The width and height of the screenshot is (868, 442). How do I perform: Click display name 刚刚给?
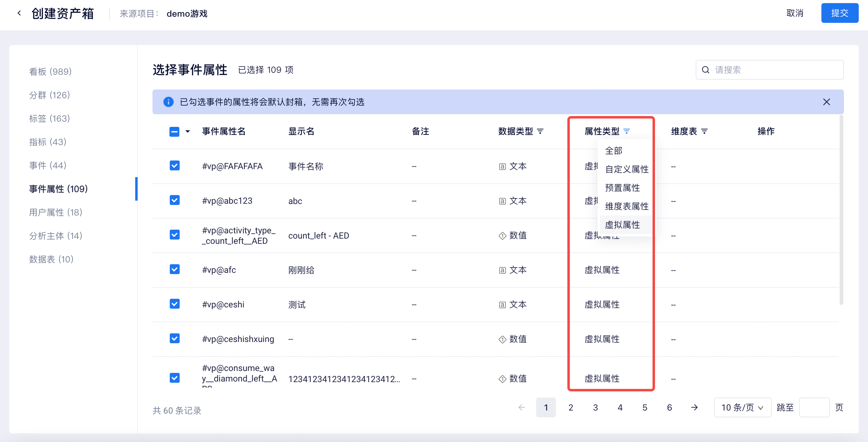pos(301,270)
